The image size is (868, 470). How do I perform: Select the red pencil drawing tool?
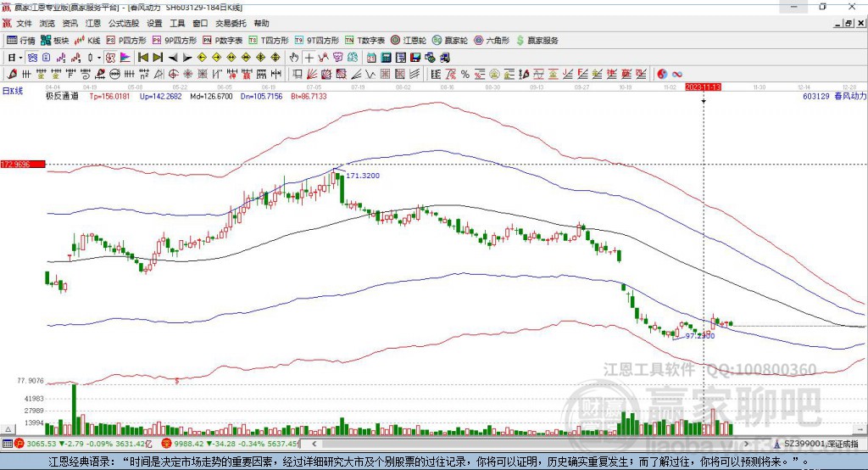(12, 74)
